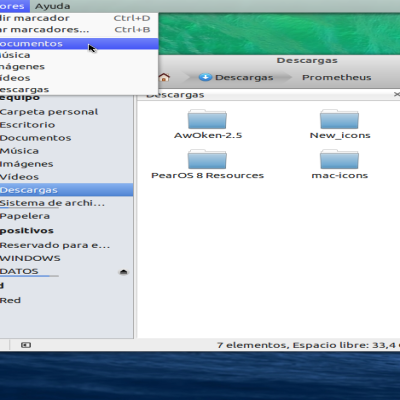Select the add bookmark entry with Ctrl+D
This screenshot has width=400, height=400.
[79, 18]
